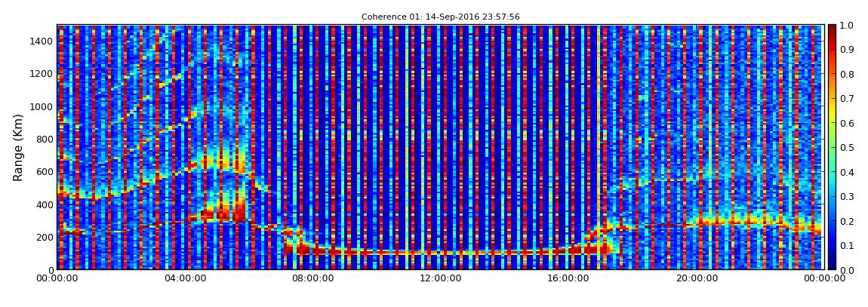Screen dimensions: 868x307
Task: Click the plot title 'Coherence 01: 14-Sep-2016 23:57:56'
Action: point(441,17)
